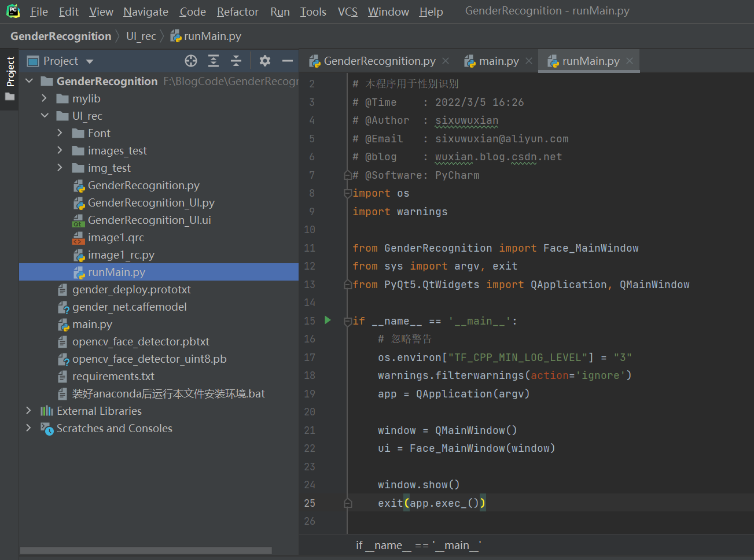Toggle fold marker beside PyQt5 import line
The height and width of the screenshot is (560, 754).
click(348, 285)
